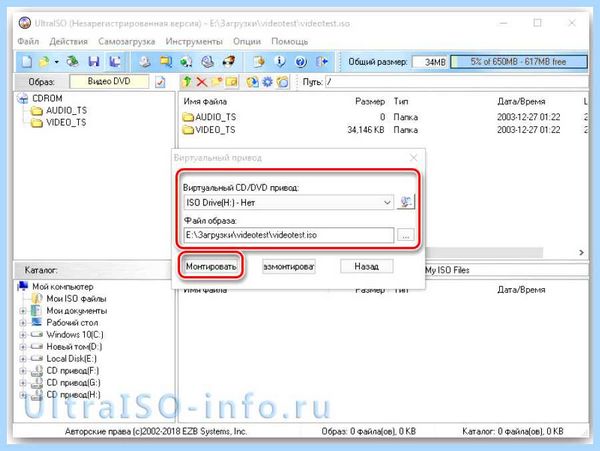Click the Save As toolbar icon
Image resolution: width=600 pixels, height=451 pixels.
(x=115, y=62)
